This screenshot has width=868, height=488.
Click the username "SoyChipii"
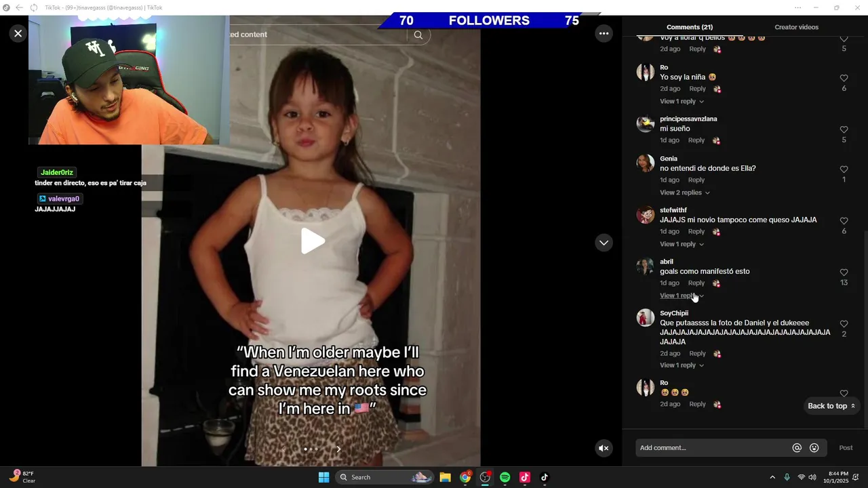674,313
